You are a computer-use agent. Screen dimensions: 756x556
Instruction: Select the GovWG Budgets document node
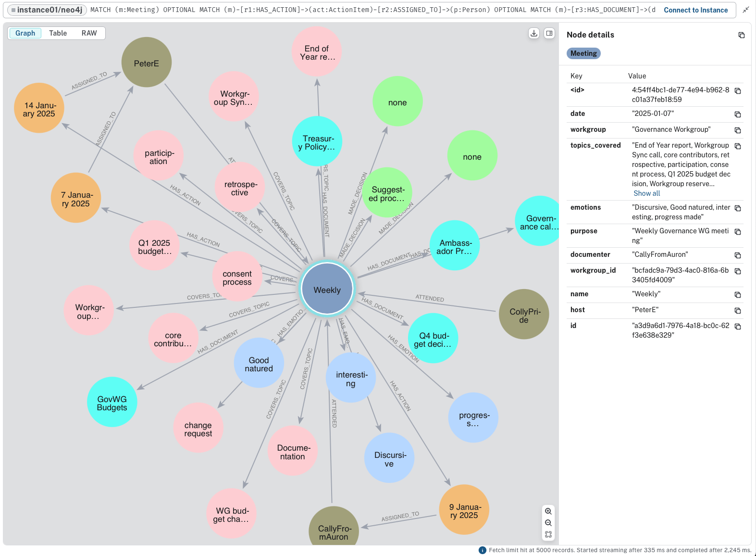[x=112, y=403]
